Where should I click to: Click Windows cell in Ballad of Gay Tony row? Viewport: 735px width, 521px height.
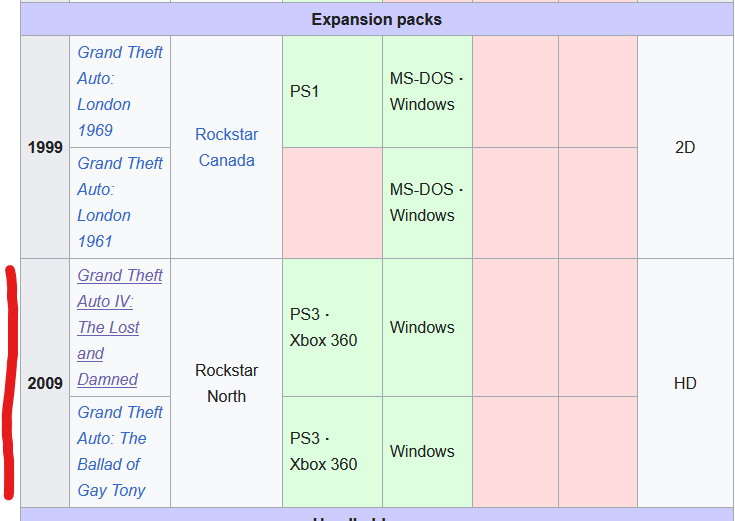(x=428, y=452)
